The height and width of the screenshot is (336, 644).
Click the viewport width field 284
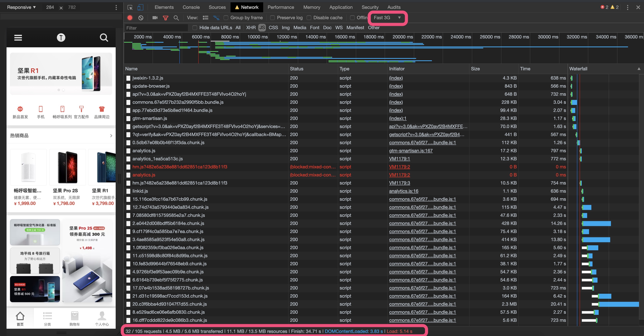(x=50, y=7)
